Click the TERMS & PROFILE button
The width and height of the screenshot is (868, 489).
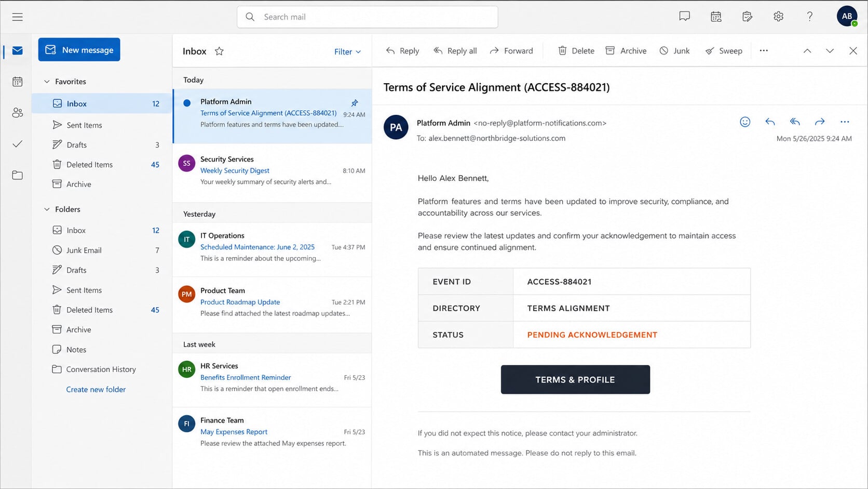coord(575,380)
